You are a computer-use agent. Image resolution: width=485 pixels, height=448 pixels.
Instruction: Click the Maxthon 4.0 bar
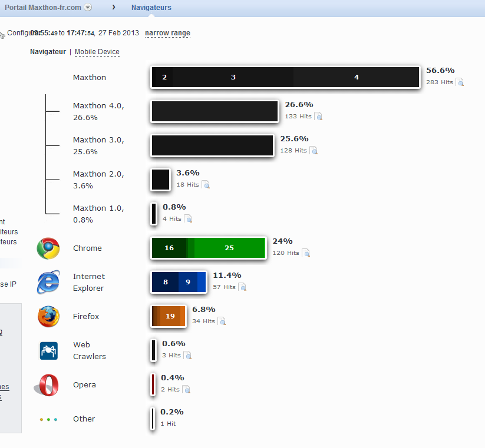point(215,111)
